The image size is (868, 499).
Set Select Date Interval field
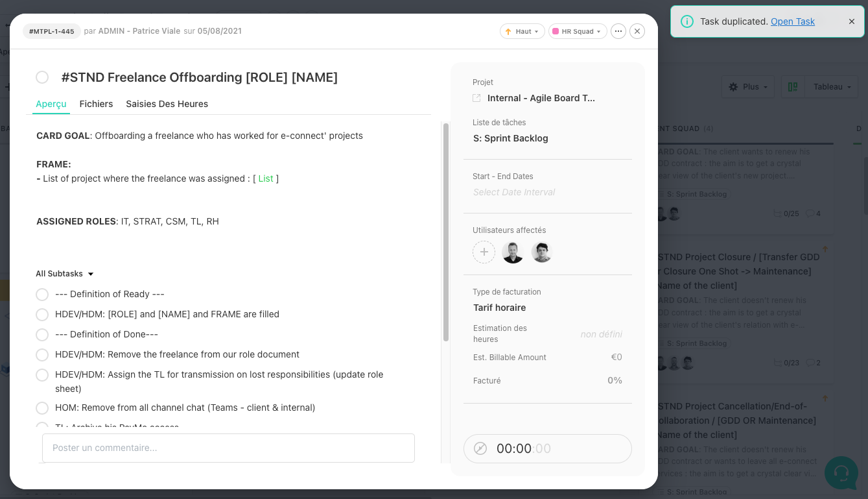514,192
